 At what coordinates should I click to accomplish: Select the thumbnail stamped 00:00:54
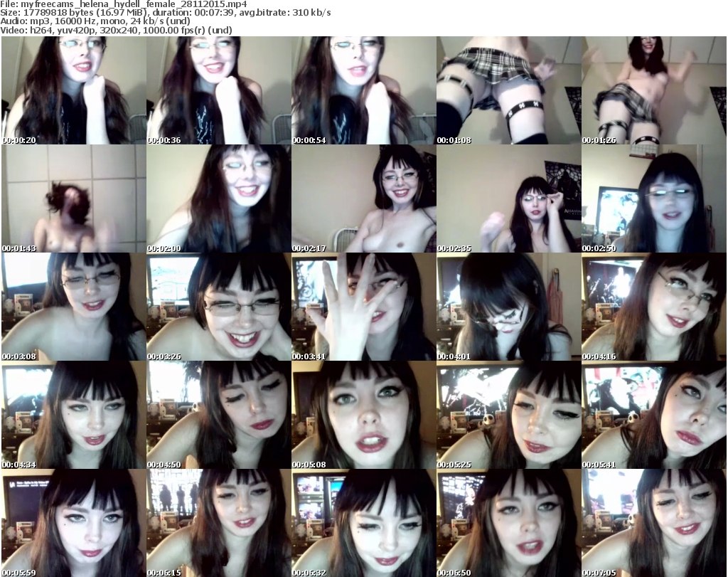(363, 90)
